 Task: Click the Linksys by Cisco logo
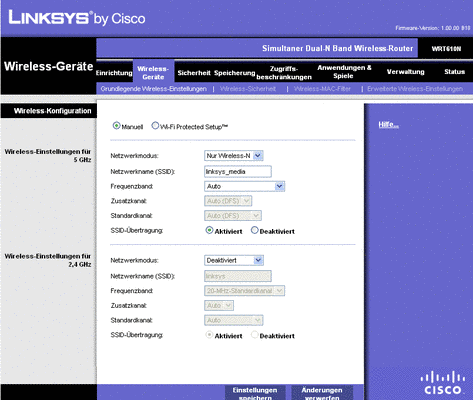(x=77, y=18)
